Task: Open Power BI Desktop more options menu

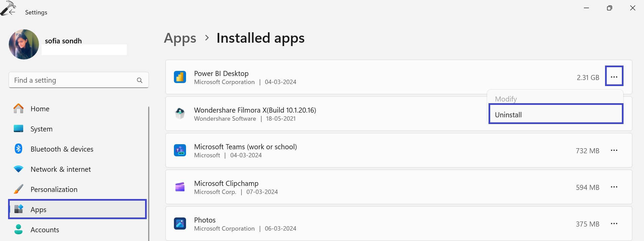Action: tap(614, 77)
